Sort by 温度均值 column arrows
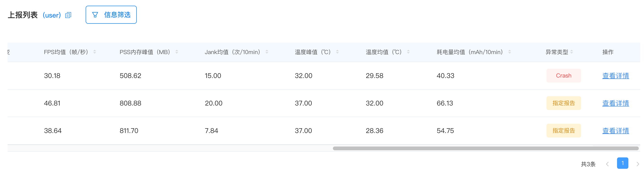 coord(408,52)
